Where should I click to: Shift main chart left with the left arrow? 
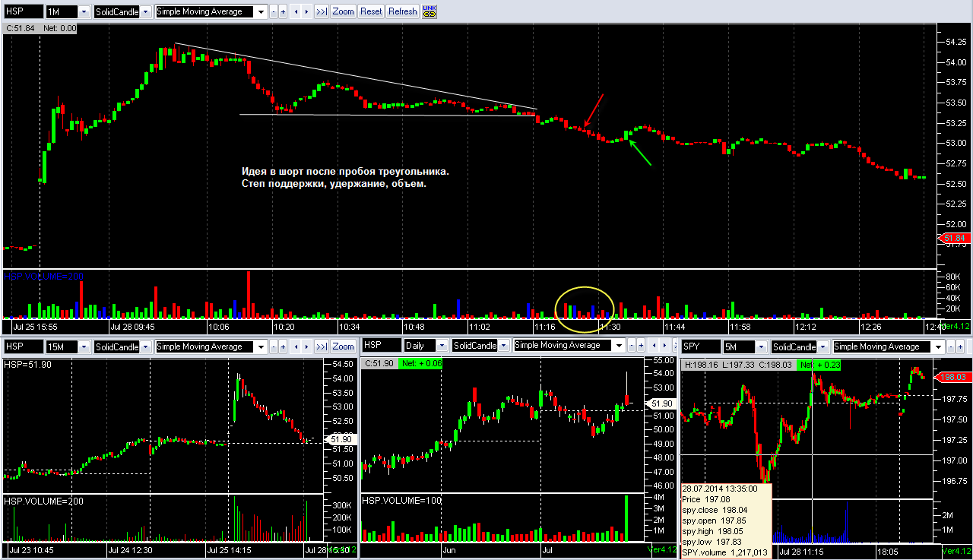click(x=296, y=11)
